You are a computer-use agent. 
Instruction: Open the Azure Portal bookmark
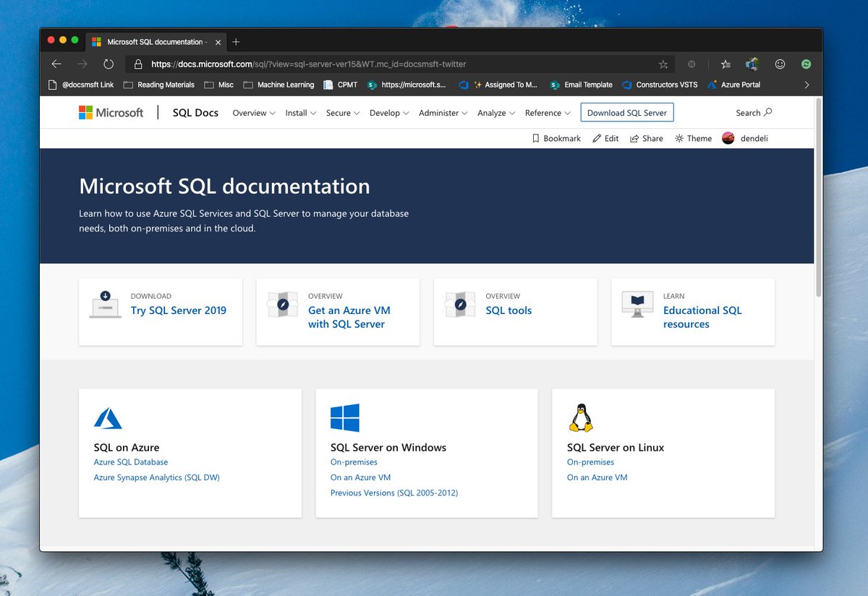click(x=734, y=85)
